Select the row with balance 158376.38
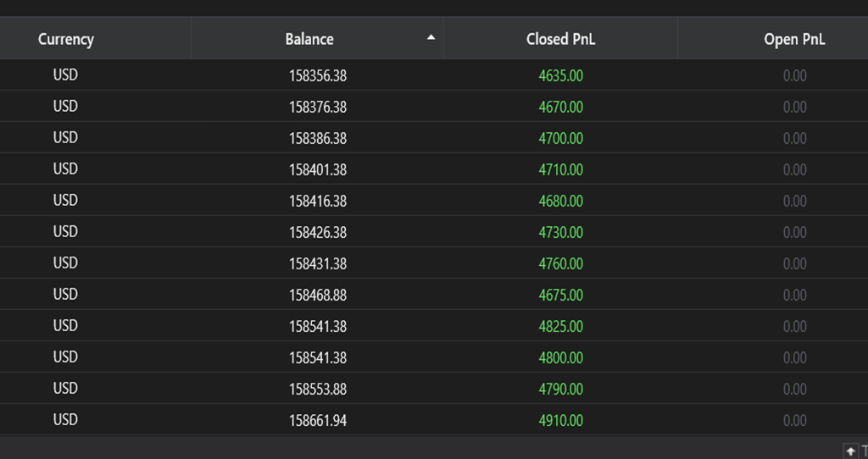 pyautogui.click(x=317, y=108)
